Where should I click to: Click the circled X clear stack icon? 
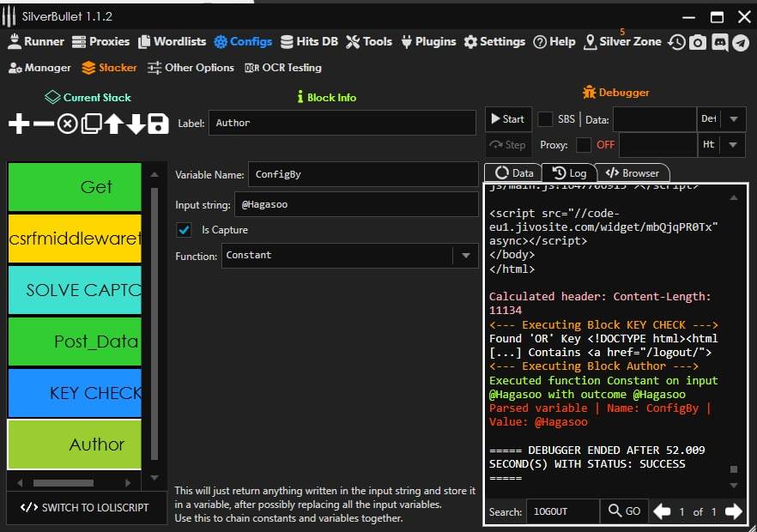point(67,124)
